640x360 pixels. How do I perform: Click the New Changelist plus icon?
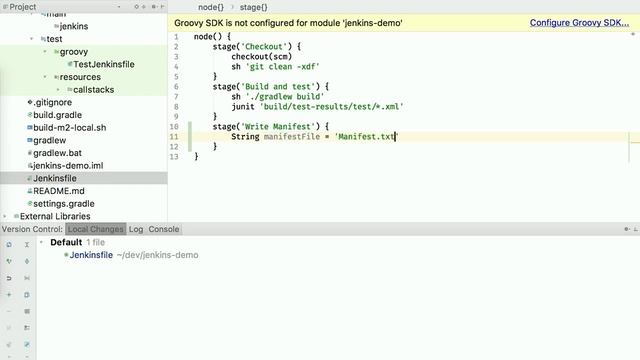coord(9,295)
